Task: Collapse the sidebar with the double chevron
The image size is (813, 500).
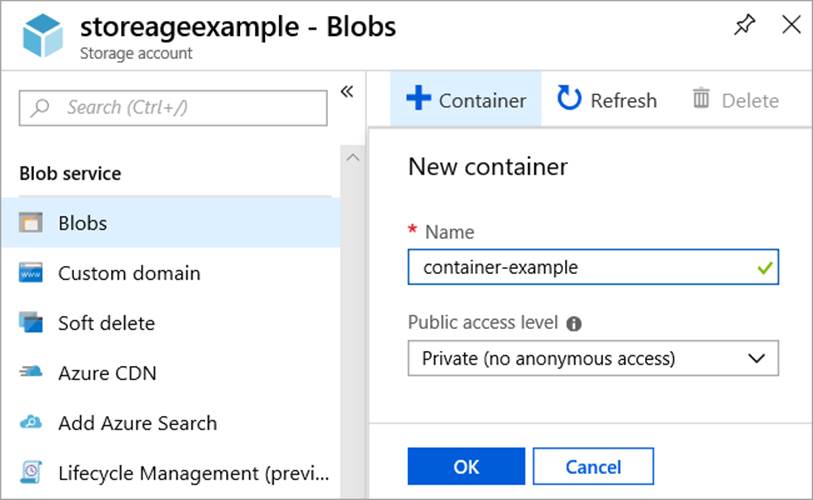Action: pos(347,92)
